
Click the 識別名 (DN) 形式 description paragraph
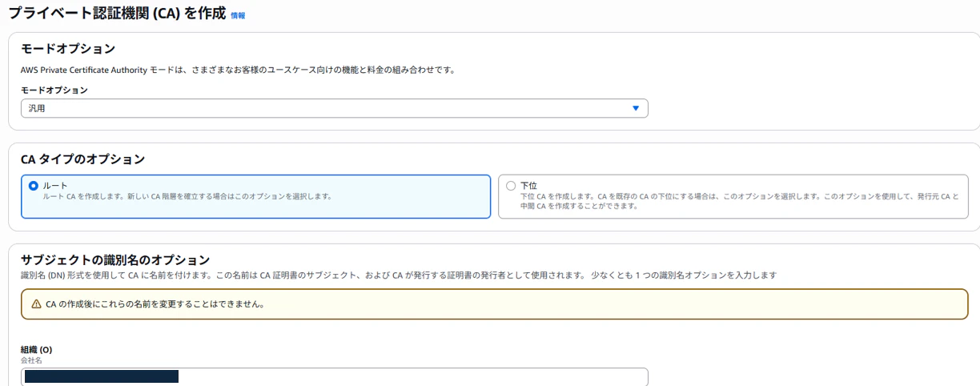tap(399, 275)
